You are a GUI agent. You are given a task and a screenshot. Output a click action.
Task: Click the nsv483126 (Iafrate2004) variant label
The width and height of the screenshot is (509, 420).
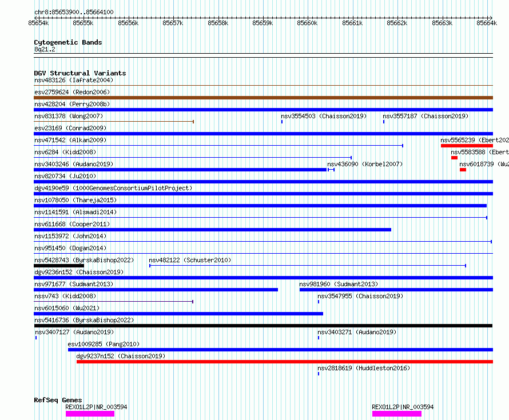coord(74,80)
